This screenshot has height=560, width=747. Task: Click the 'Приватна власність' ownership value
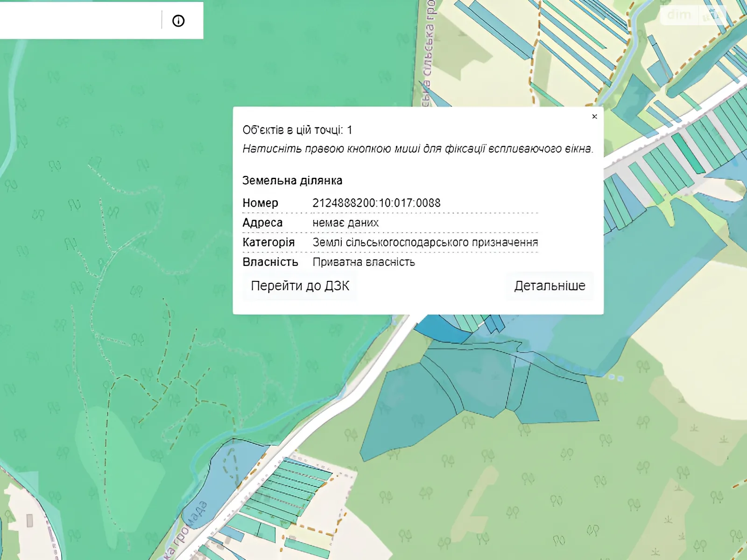point(364,262)
